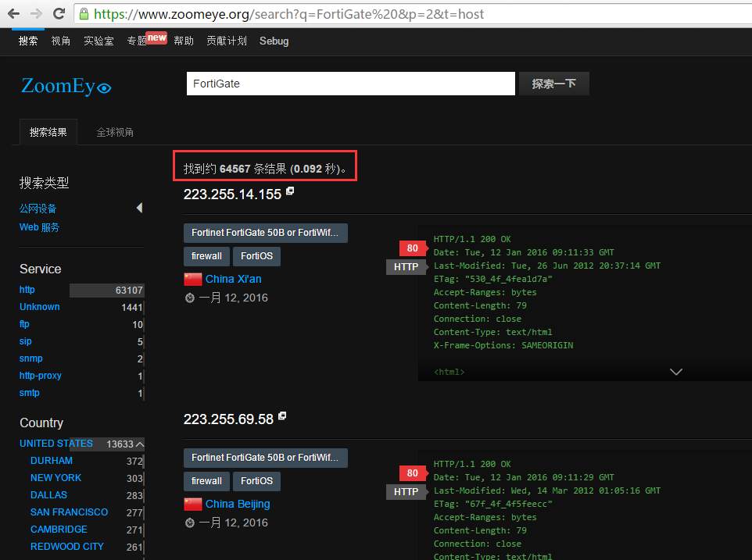Screen dimensions: 752x560
Task: Open external link icon beside 223.255.14.155
Action: coord(290,191)
